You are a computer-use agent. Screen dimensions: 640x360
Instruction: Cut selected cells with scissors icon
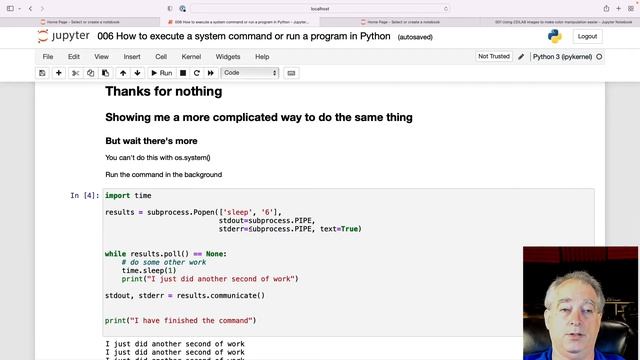tap(75, 73)
